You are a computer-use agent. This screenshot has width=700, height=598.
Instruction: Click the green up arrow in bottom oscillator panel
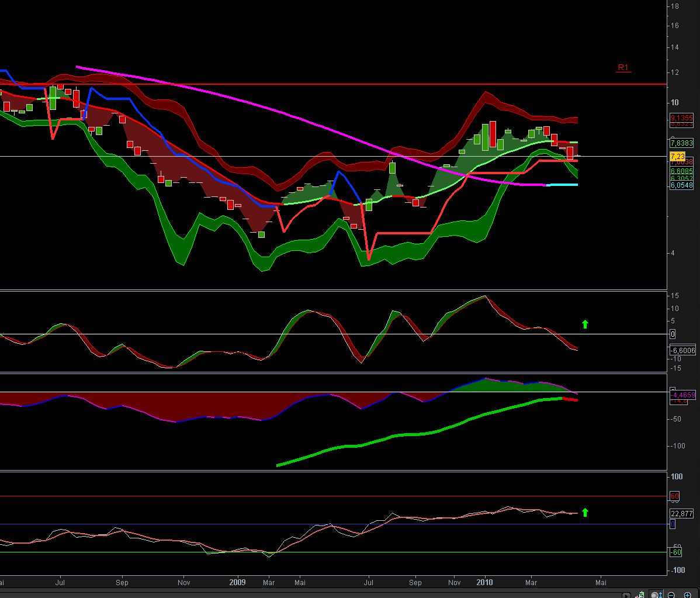[x=585, y=512]
